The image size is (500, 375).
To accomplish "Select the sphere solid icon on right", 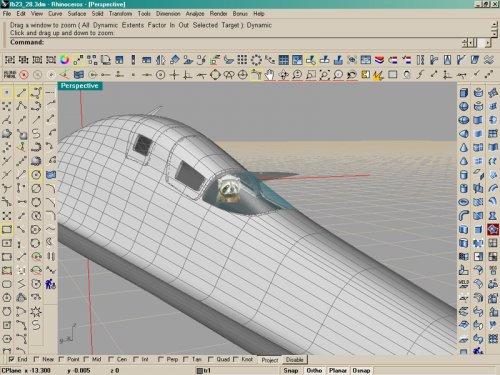I will (x=464, y=107).
